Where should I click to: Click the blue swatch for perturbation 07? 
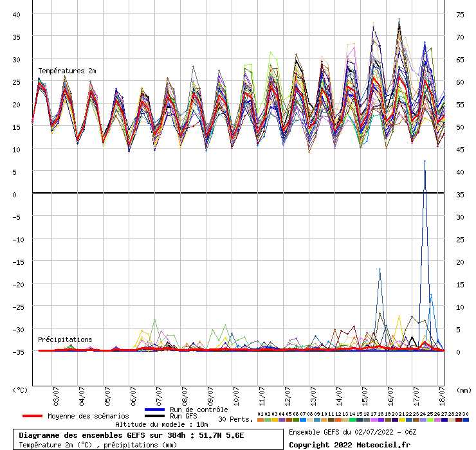tap(303, 420)
